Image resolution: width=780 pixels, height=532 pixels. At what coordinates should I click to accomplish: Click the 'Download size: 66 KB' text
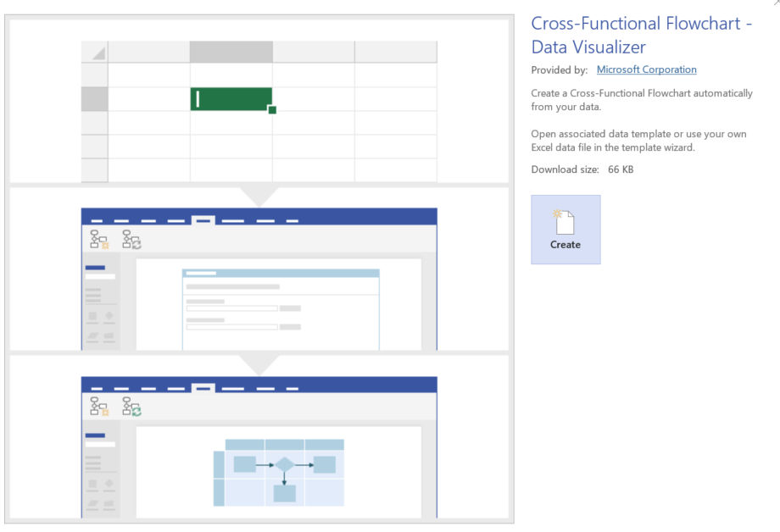[582, 169]
